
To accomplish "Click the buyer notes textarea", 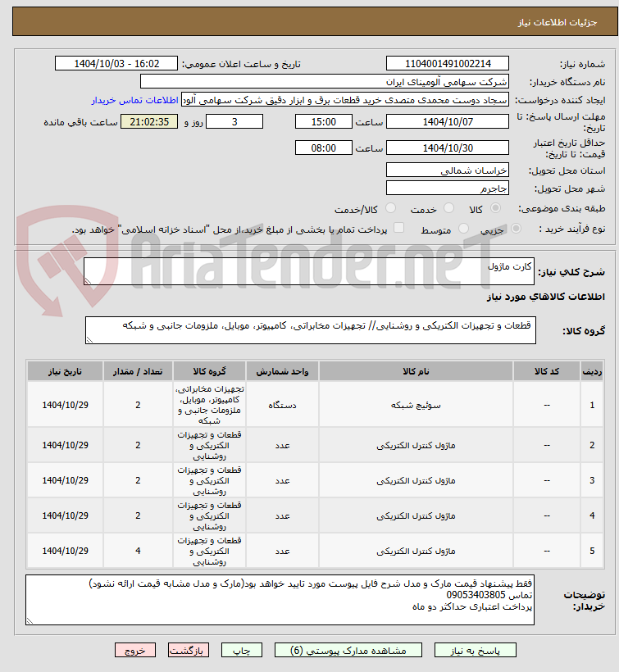I will [280, 600].
